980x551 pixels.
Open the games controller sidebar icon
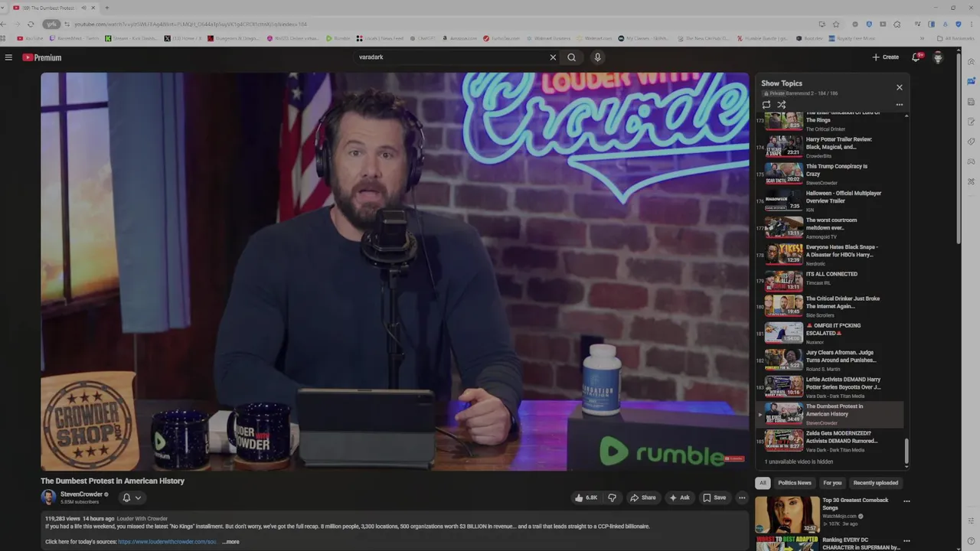[971, 161]
